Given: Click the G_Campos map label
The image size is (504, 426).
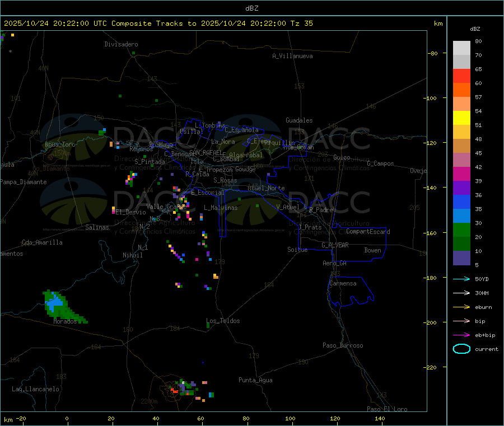Looking at the screenshot, I should coord(380,163).
